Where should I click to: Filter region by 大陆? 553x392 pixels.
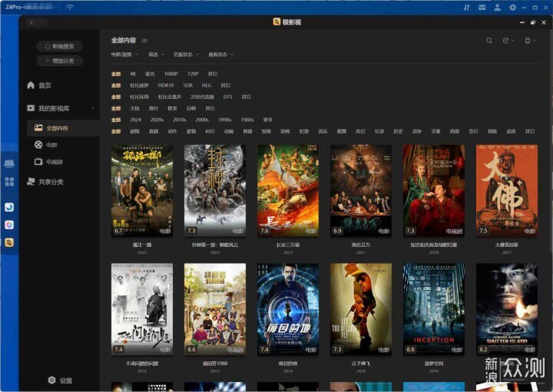tap(134, 108)
